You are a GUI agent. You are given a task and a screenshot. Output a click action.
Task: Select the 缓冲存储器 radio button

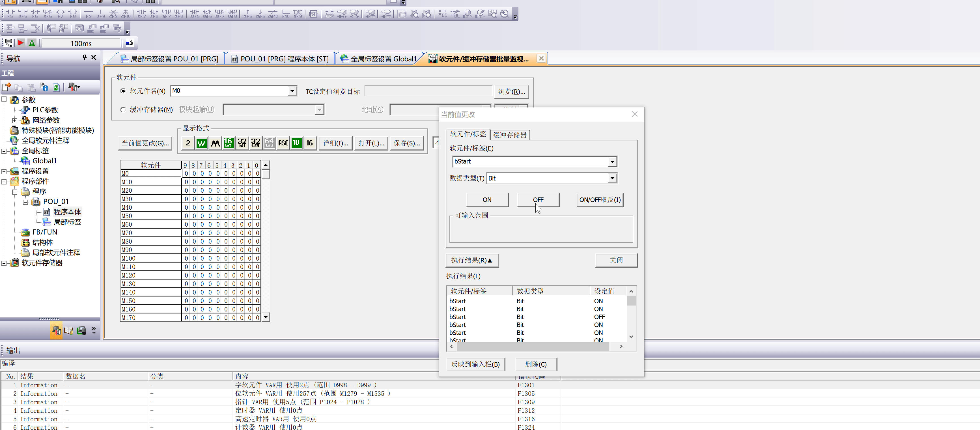pos(123,109)
